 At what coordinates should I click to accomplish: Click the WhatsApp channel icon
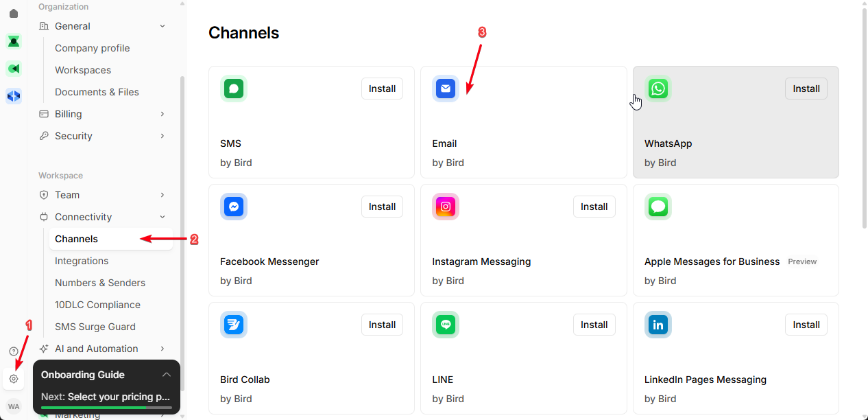tap(658, 89)
